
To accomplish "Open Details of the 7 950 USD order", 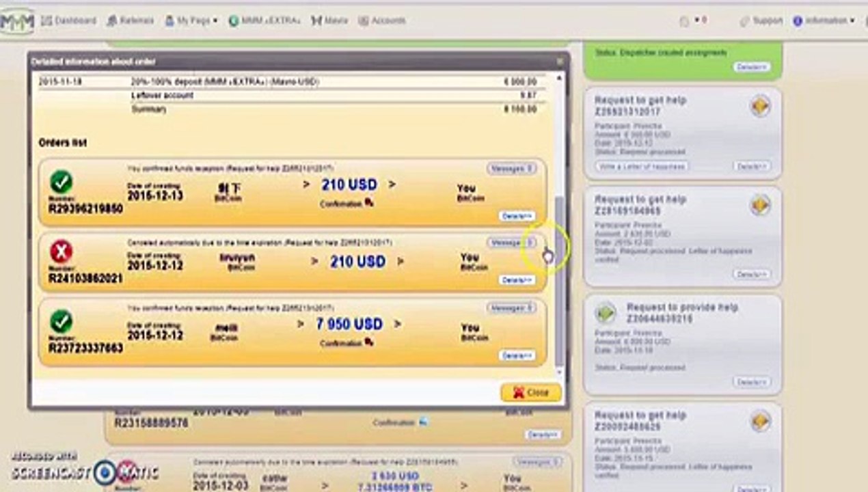I will point(517,355).
